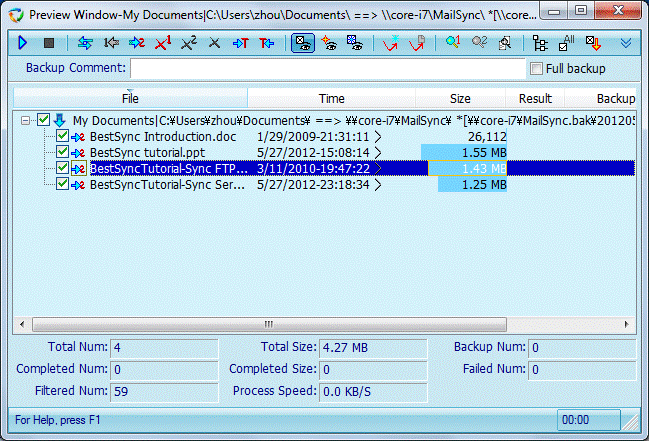The width and height of the screenshot is (649, 441).
Task: Click the BestSync app icon in title bar
Action: (17, 15)
